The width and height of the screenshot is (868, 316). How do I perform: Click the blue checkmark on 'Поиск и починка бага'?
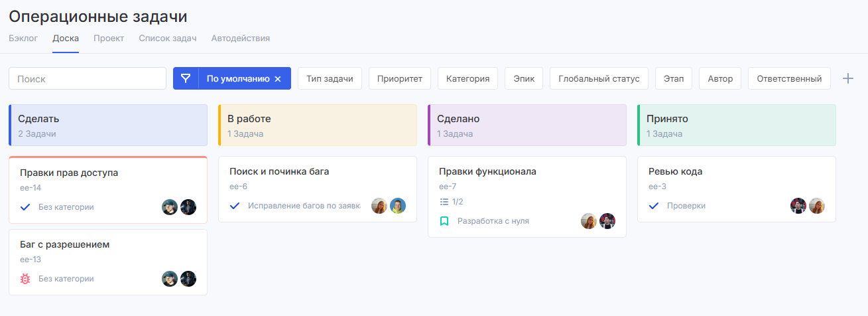pos(235,206)
